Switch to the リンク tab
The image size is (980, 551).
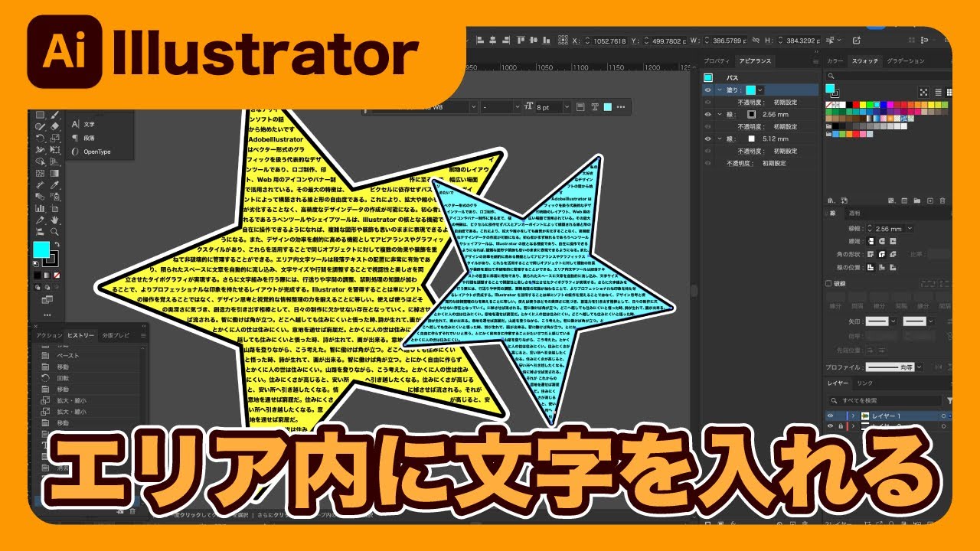pos(864,383)
